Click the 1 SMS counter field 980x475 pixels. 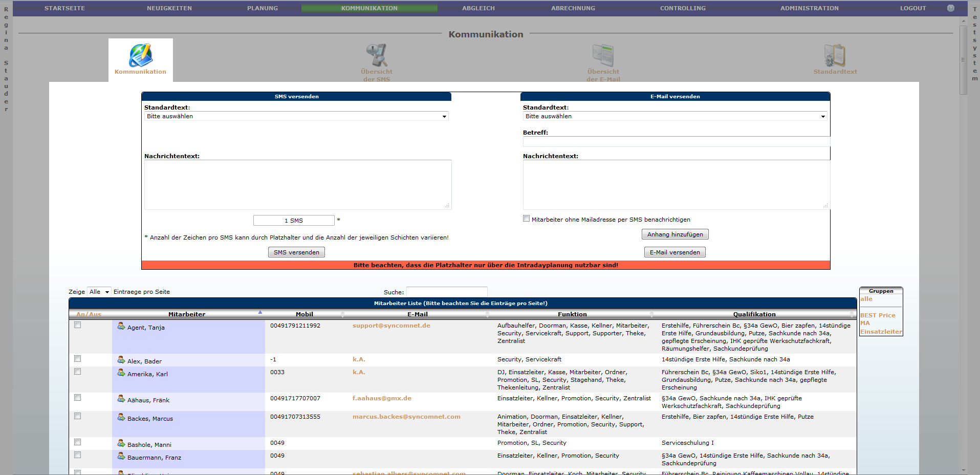(294, 221)
